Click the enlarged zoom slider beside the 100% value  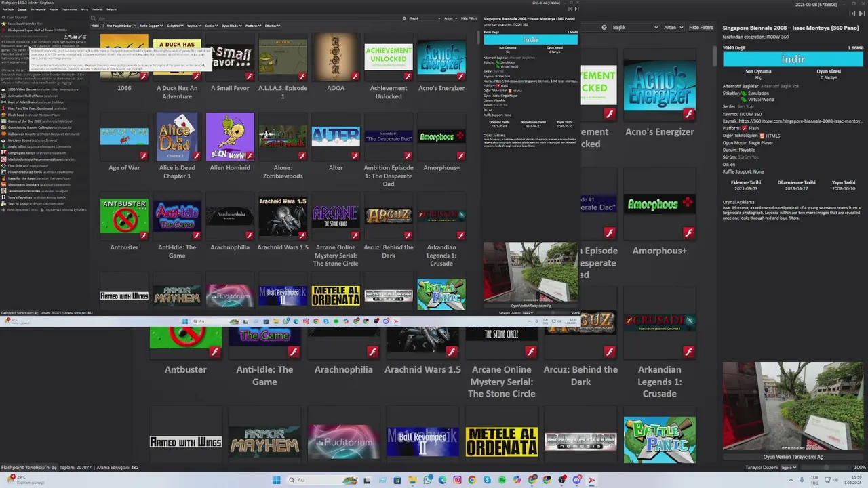pos(826,468)
